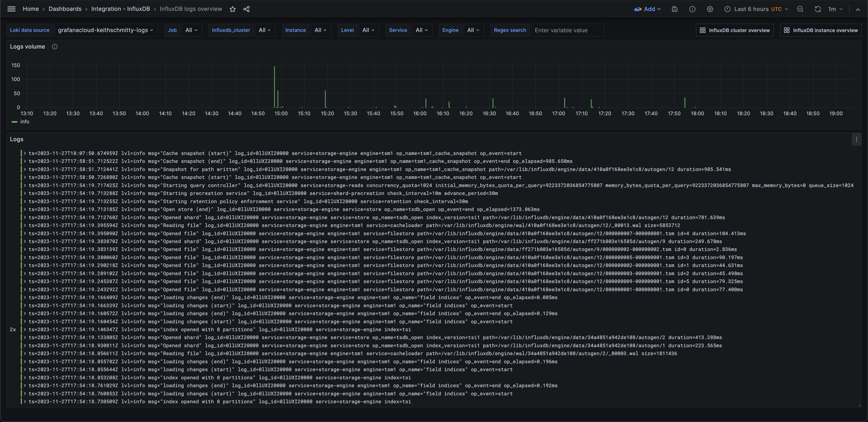Viewport: 868px width, 422px height.
Task: Click the star/favorite dashboard icon
Action: click(233, 9)
